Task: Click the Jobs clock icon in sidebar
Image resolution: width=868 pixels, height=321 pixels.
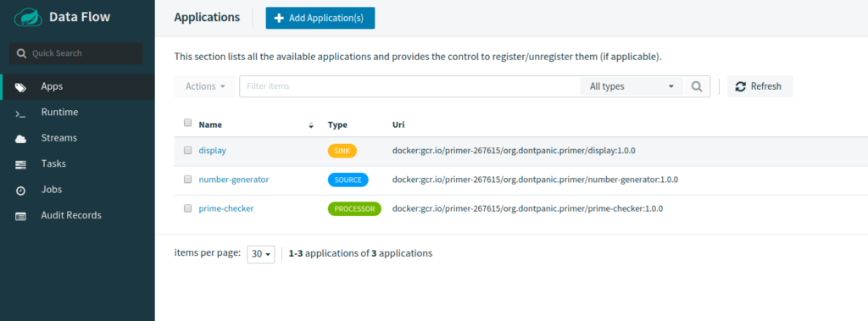Action: [x=20, y=191]
